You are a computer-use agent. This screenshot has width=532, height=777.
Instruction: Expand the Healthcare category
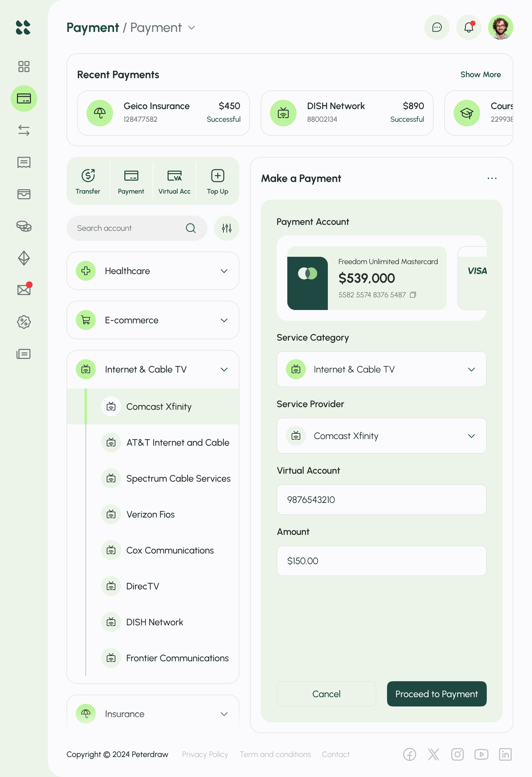224,271
